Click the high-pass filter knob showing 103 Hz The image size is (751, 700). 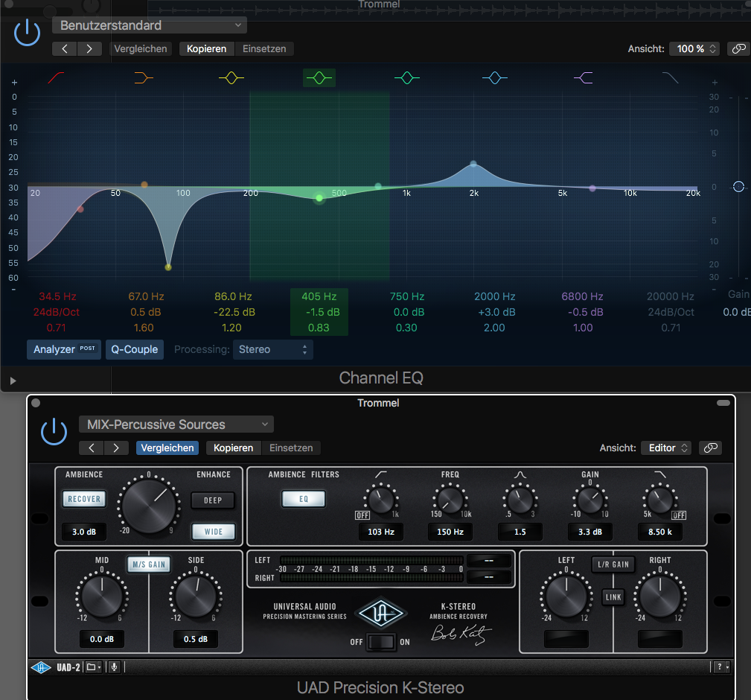381,500
